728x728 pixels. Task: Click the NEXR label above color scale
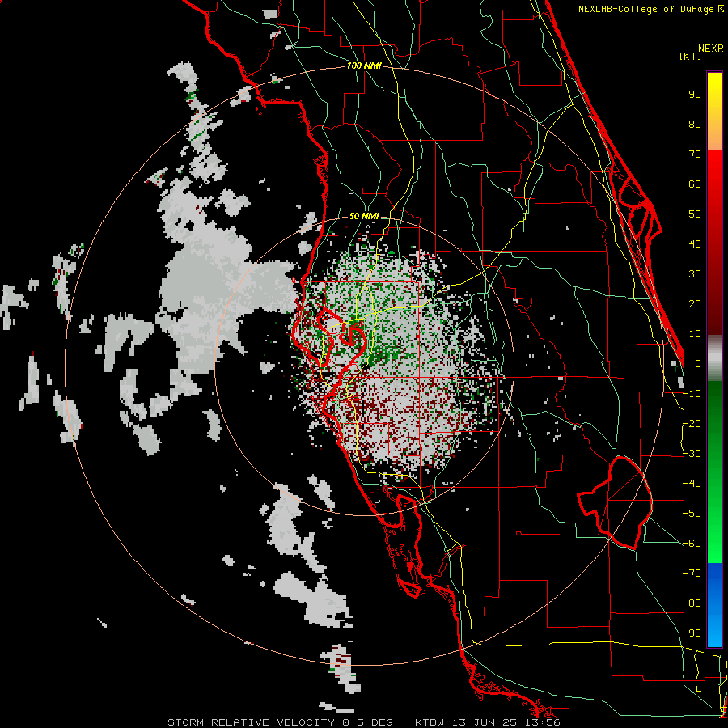pyautogui.click(x=711, y=49)
